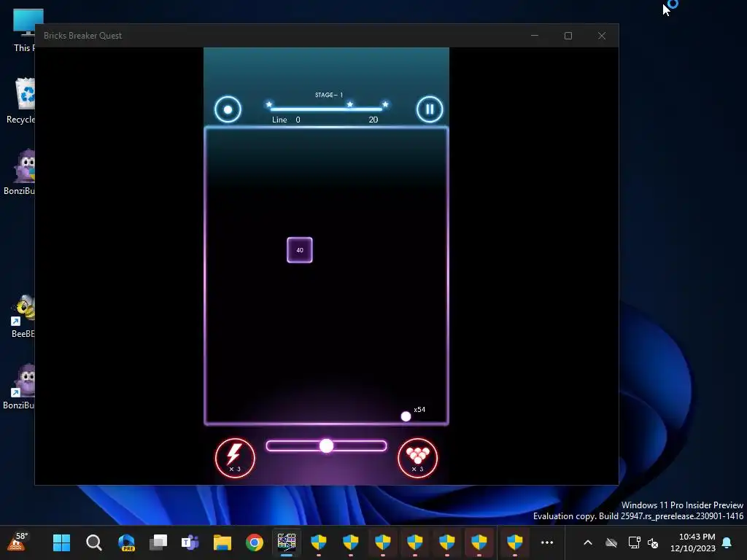Show more taskbar apps with three-dots overflow
747x560 pixels.
[x=547, y=542]
